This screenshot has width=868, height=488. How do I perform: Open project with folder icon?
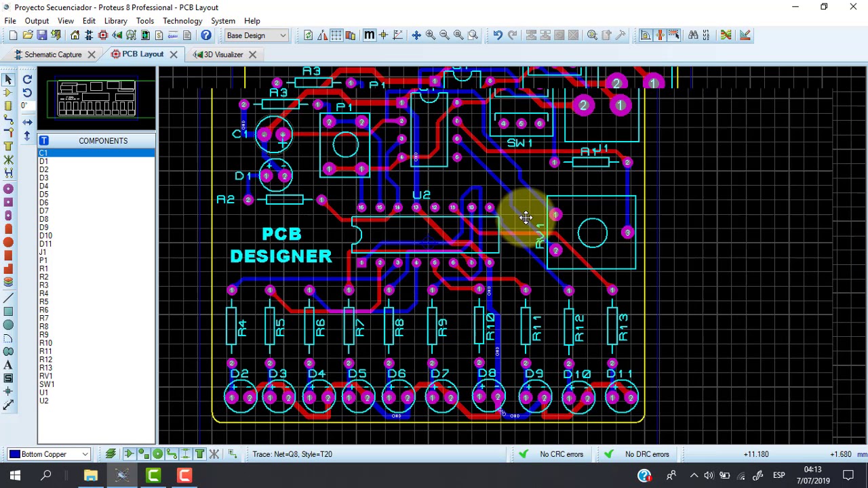pyautogui.click(x=28, y=35)
